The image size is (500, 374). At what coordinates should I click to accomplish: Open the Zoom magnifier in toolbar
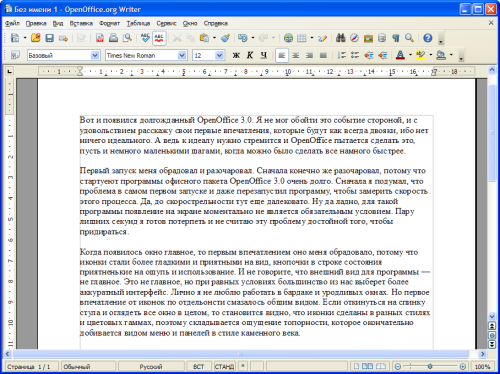pyautogui.click(x=409, y=38)
